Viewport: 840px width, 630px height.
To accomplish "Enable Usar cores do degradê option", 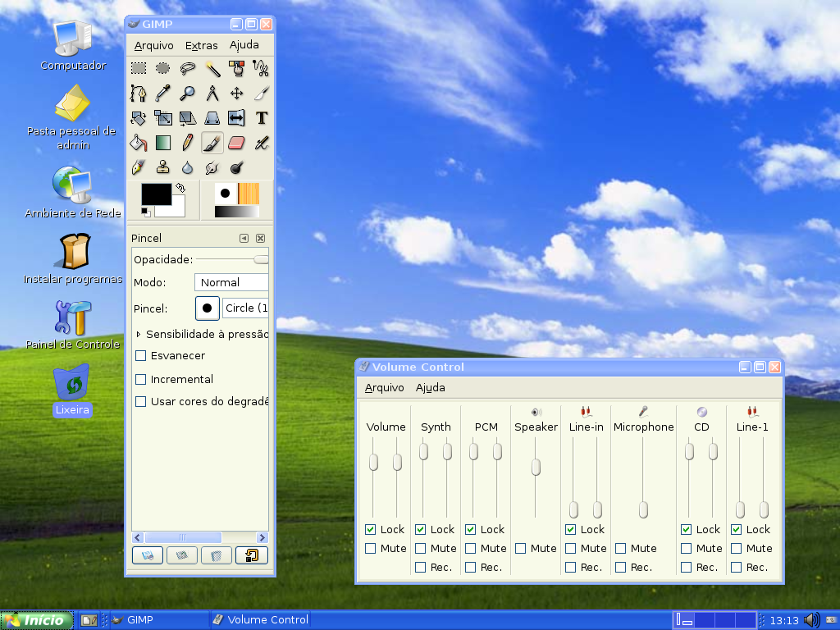I will [141, 401].
